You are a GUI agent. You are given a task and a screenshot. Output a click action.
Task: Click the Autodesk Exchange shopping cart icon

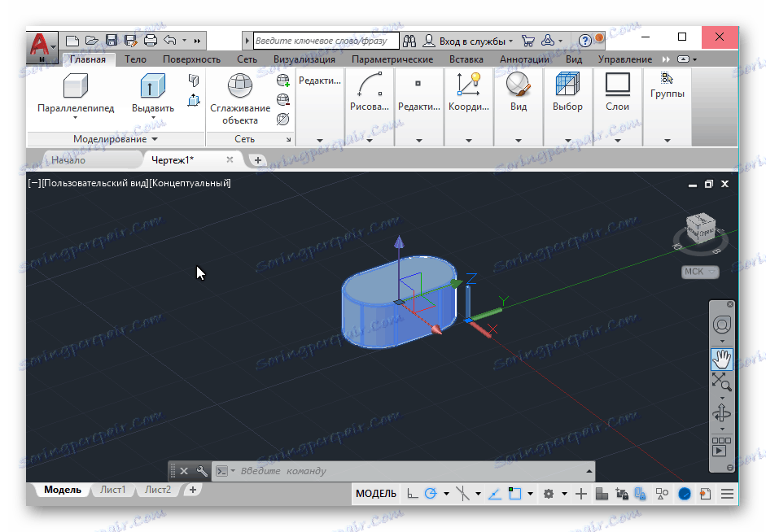(528, 41)
